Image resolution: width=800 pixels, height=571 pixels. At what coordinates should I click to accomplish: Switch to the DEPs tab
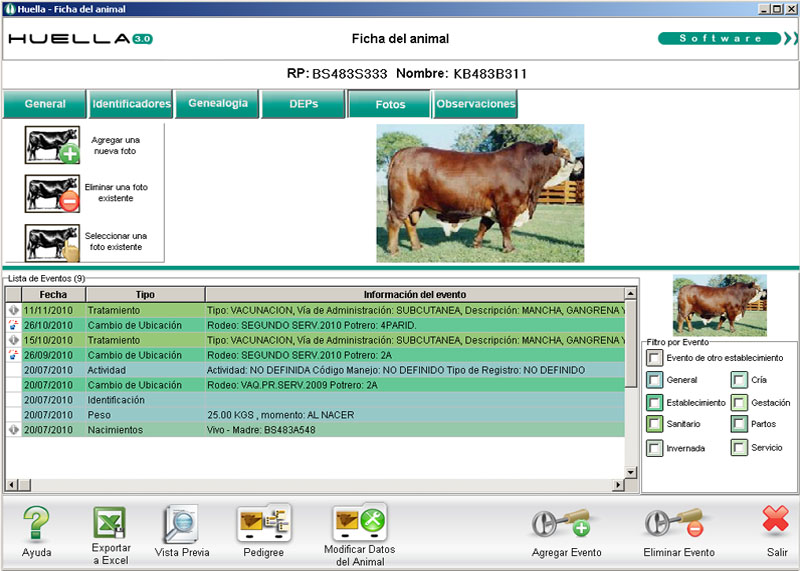pos(304,104)
